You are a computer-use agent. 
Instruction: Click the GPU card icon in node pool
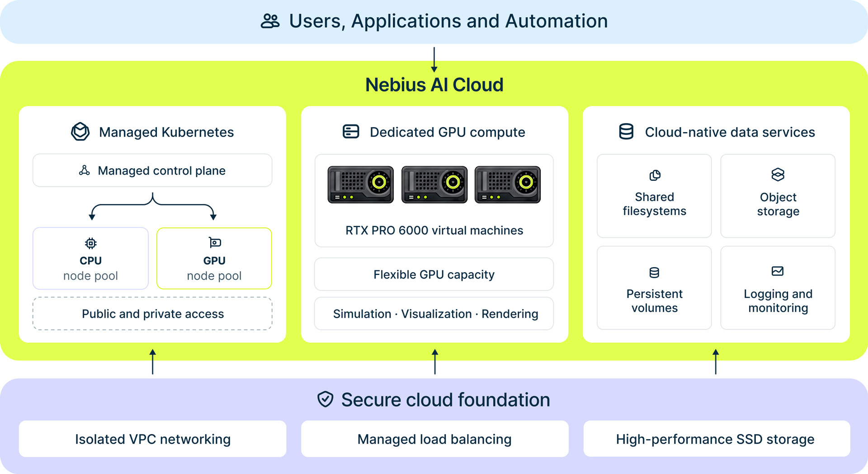[x=214, y=242]
